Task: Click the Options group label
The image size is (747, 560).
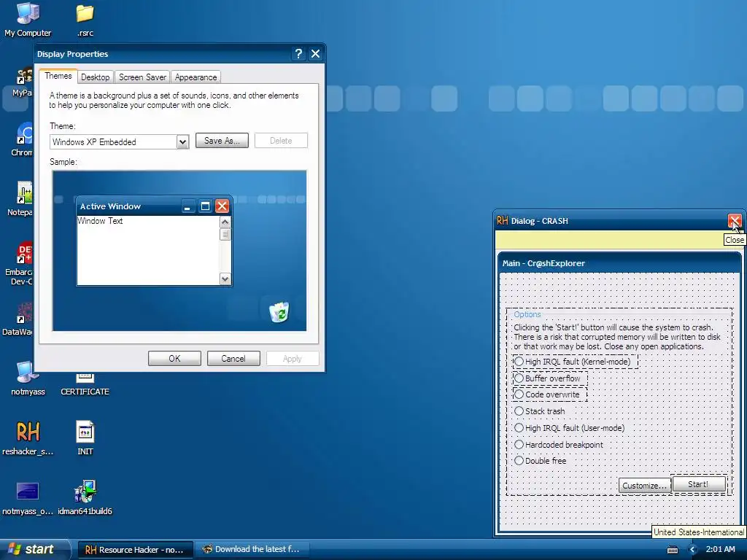Action: pos(527,314)
